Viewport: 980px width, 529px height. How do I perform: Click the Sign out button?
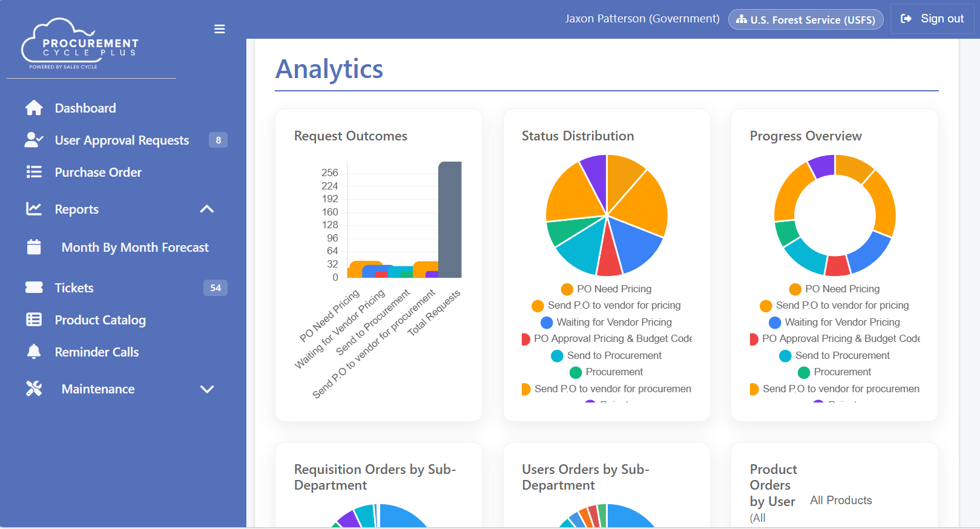pyautogui.click(x=932, y=19)
